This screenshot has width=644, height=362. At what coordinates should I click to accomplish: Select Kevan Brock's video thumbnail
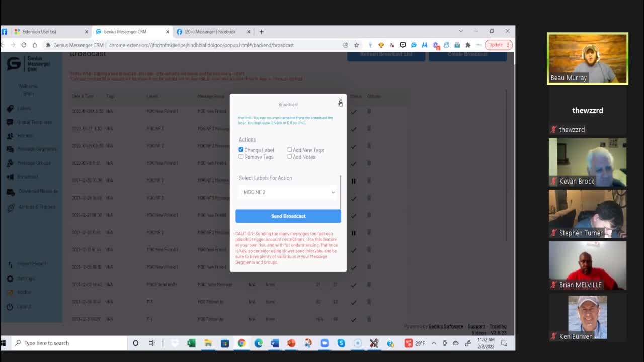[588, 162]
